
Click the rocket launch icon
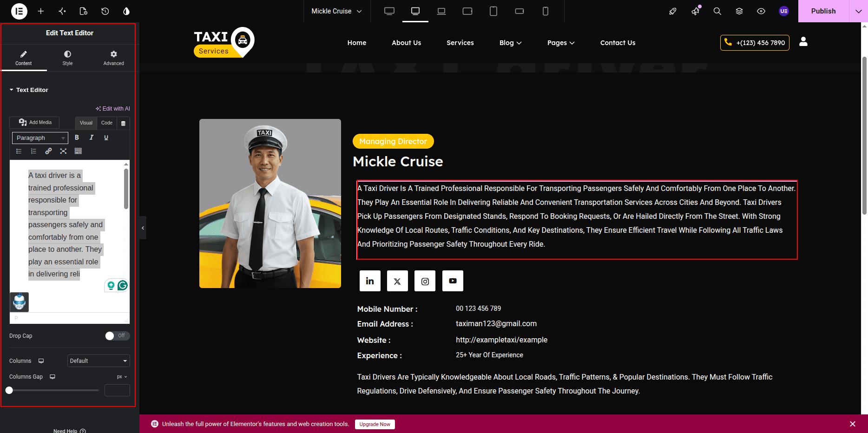(x=673, y=11)
